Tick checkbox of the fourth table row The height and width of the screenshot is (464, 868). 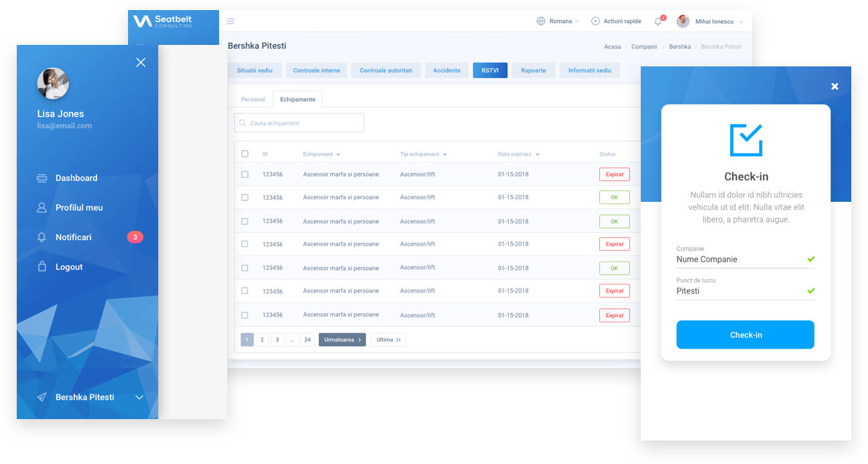[245, 244]
